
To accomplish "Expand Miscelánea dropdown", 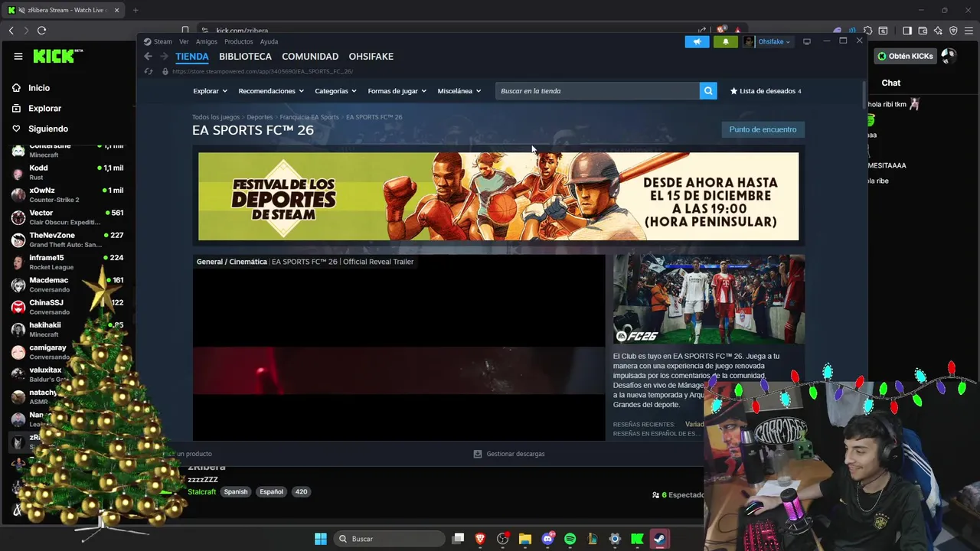I will click(459, 91).
